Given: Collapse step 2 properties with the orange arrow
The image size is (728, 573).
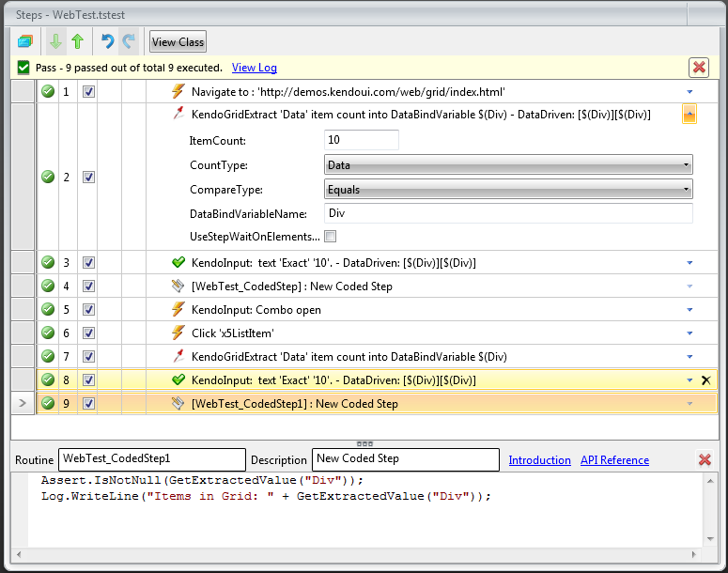Looking at the screenshot, I should (x=689, y=115).
